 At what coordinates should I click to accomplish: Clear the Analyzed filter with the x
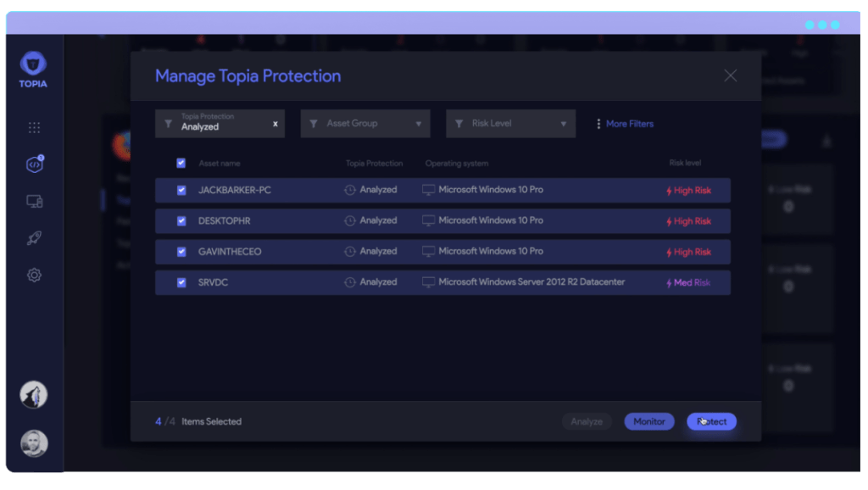(275, 124)
